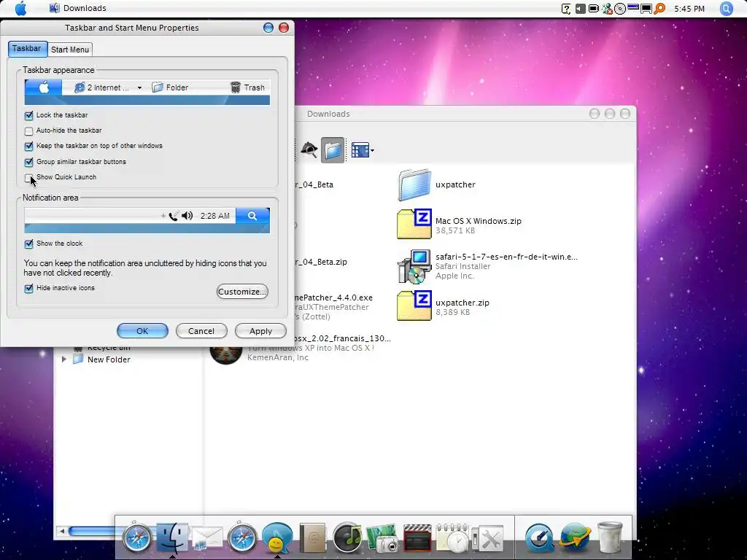Launch iTunes from the dock

click(347, 538)
